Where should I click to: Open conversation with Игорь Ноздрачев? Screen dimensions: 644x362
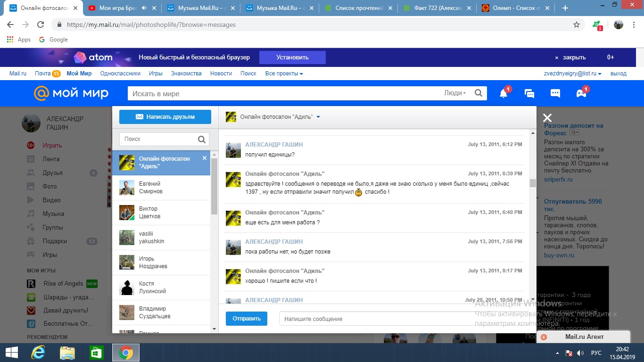[161, 263]
